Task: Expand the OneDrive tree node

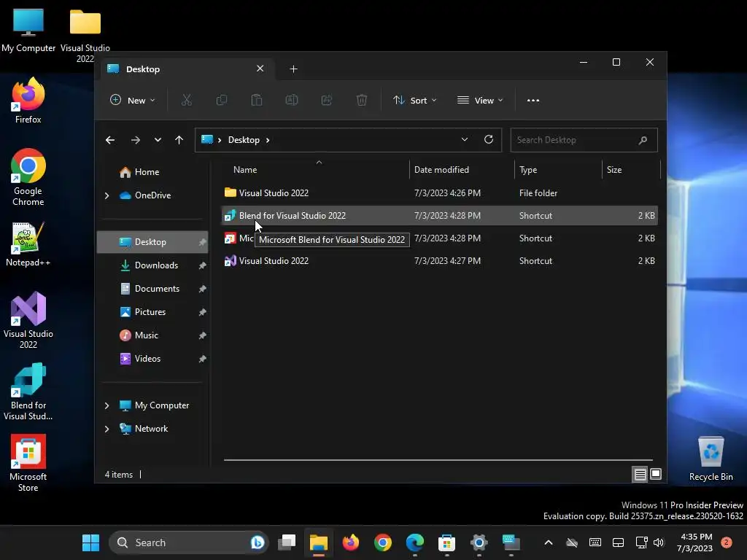Action: click(x=107, y=195)
